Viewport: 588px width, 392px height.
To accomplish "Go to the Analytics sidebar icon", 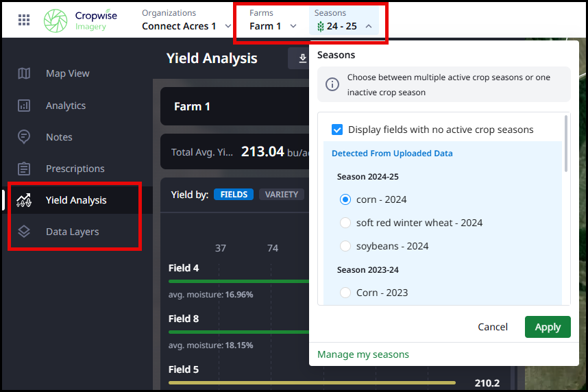I will 24,106.
